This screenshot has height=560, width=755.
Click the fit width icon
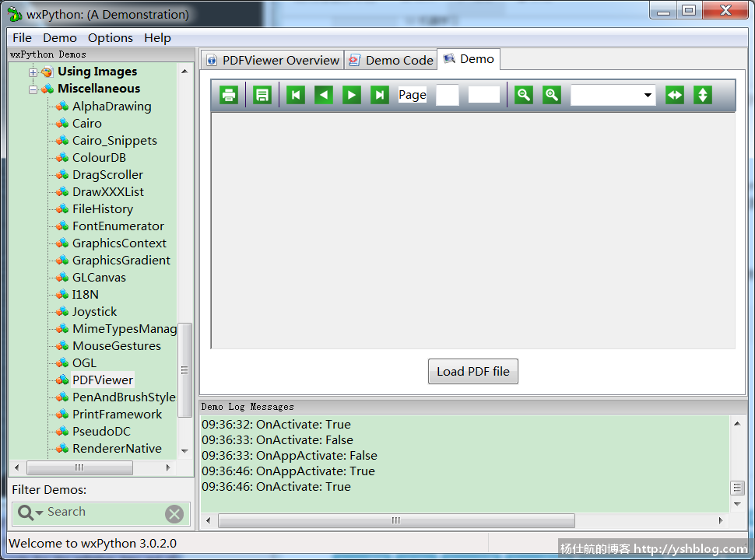tap(675, 95)
